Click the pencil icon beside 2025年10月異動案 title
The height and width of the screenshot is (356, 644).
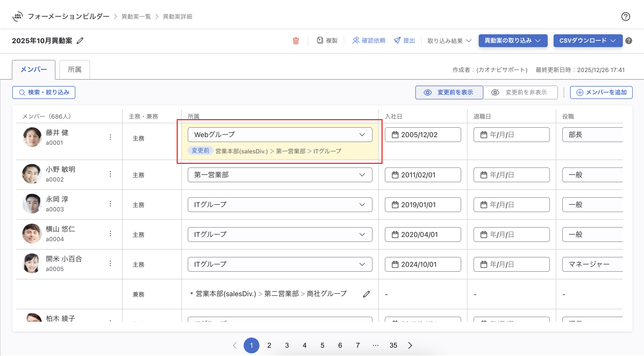point(80,41)
